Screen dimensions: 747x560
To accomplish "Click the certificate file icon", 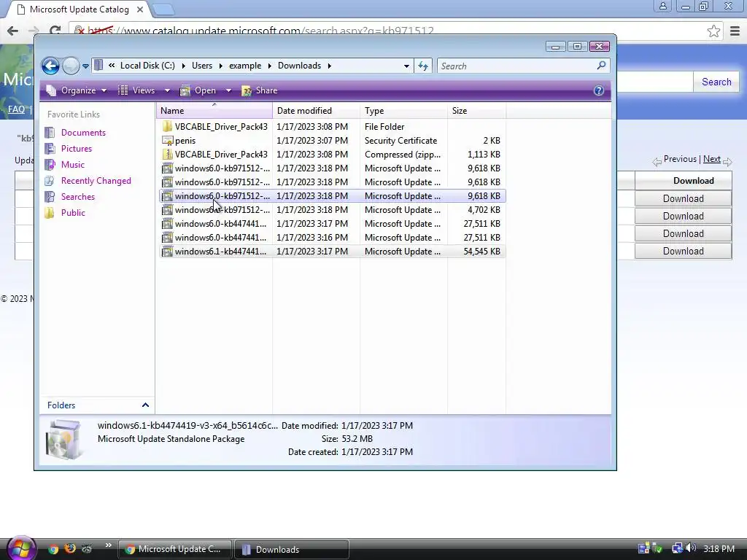I will point(167,141).
